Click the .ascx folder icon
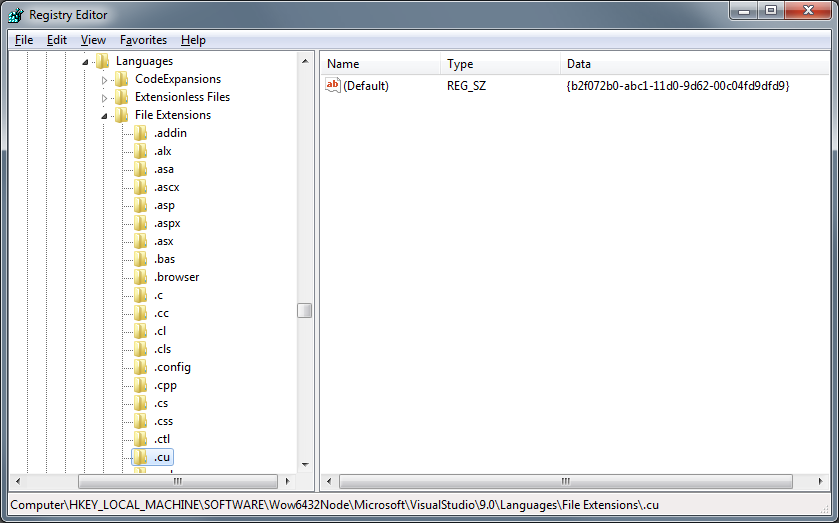Image resolution: width=839 pixels, height=523 pixels. tap(141, 187)
